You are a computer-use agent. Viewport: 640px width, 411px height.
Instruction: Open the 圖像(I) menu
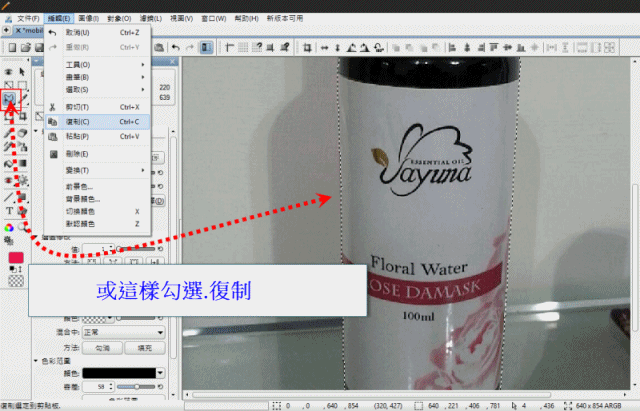pyautogui.click(x=89, y=18)
